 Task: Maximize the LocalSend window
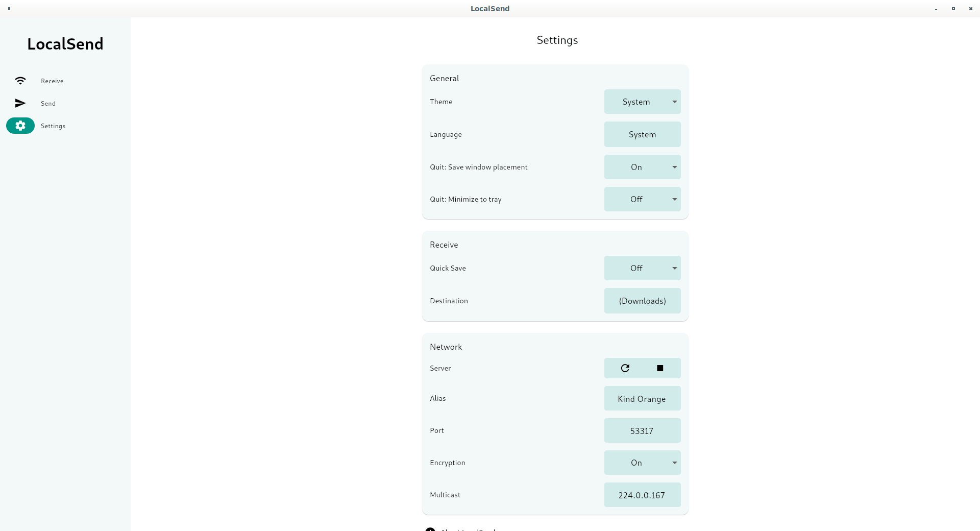pos(953,9)
